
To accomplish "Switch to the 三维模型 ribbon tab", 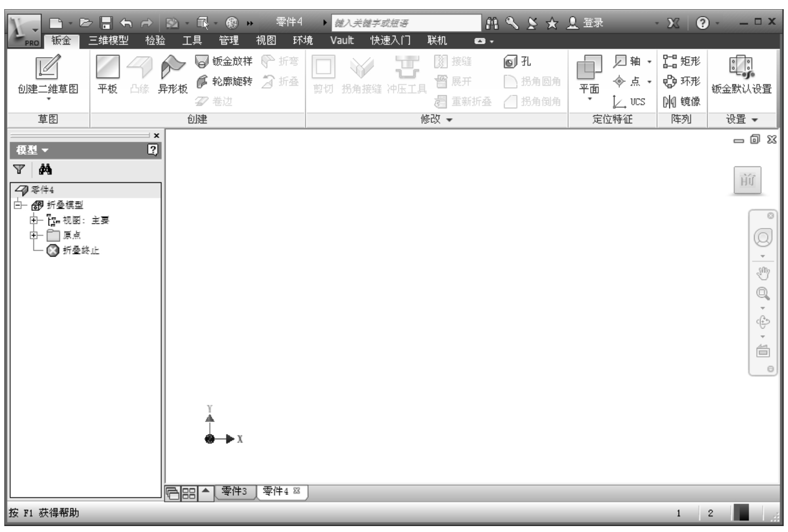I will click(108, 40).
